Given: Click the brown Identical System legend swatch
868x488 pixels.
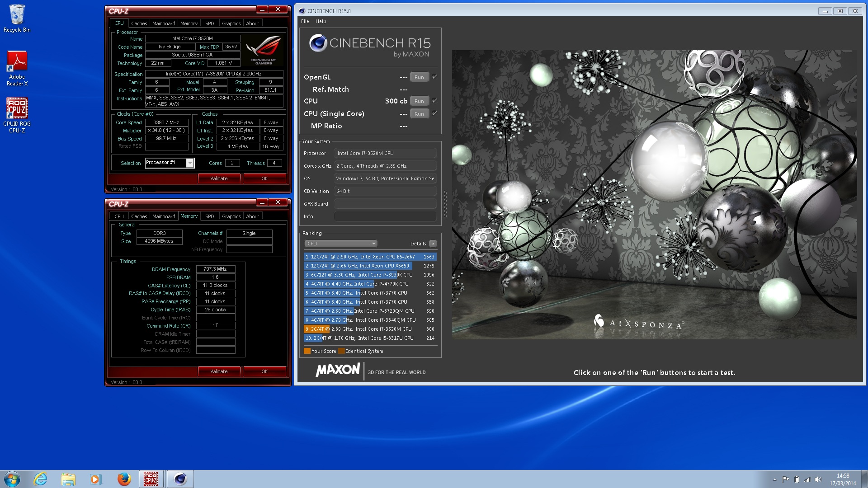Looking at the screenshot, I should coord(341,351).
